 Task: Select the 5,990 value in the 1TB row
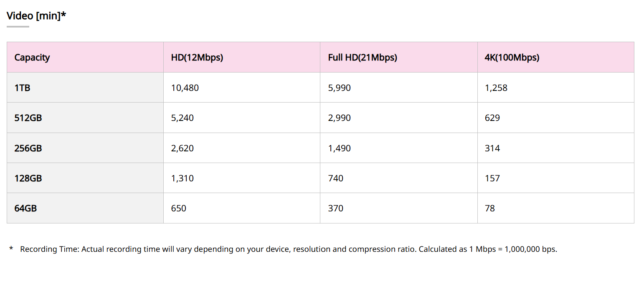[x=340, y=88]
